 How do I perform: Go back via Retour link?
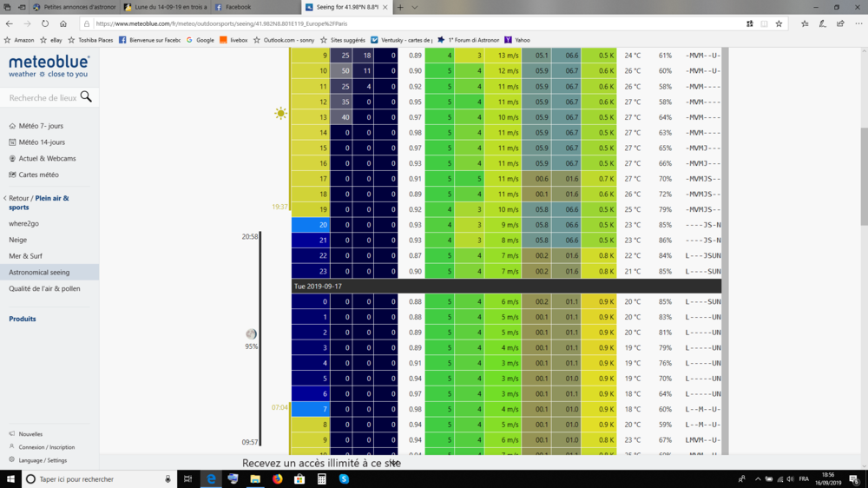click(19, 198)
